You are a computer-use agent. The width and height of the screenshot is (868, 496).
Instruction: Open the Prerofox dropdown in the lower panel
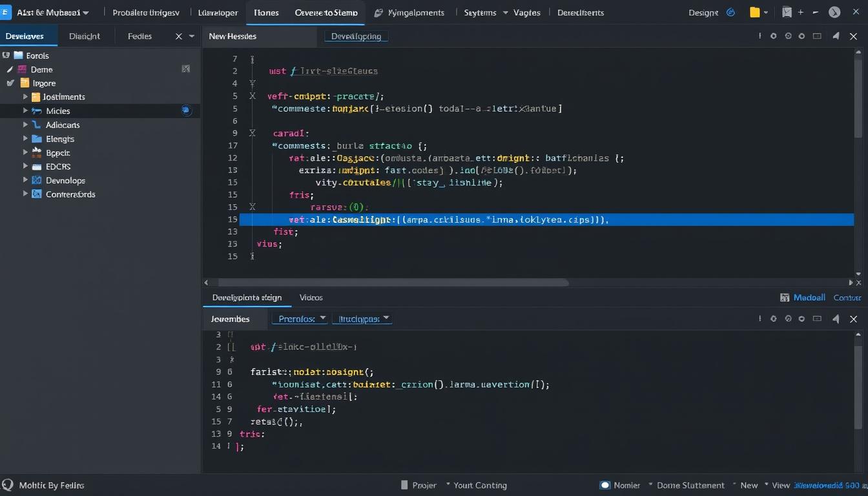pos(300,318)
